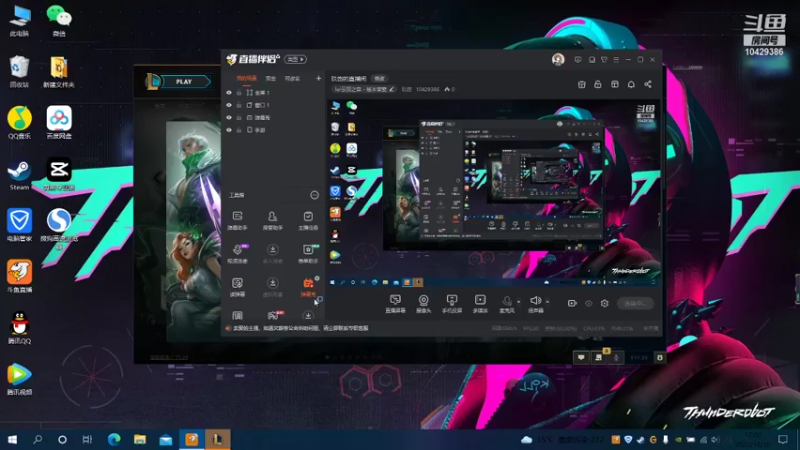Select the 窗口 1 source row

coord(273,105)
